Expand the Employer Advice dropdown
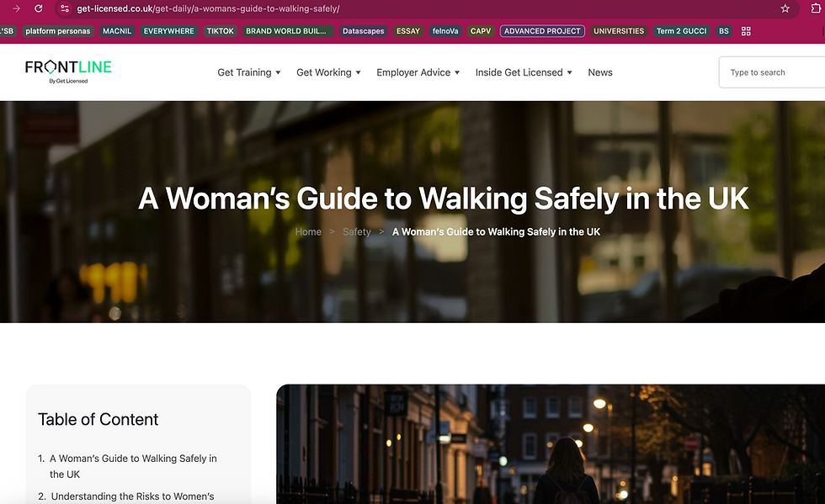The height and width of the screenshot is (504, 825). (x=418, y=72)
